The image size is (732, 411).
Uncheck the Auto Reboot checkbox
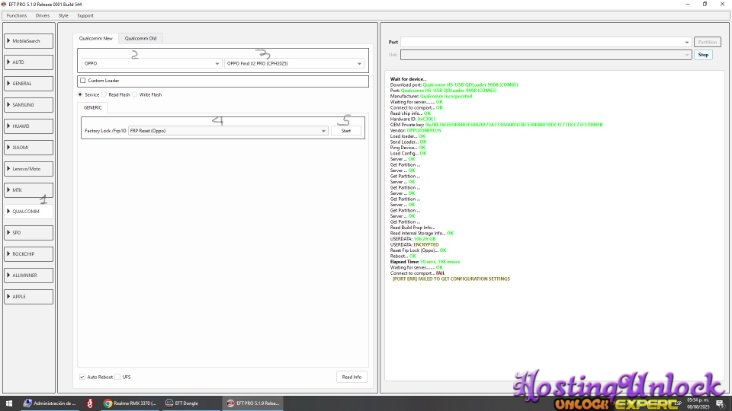click(82, 377)
